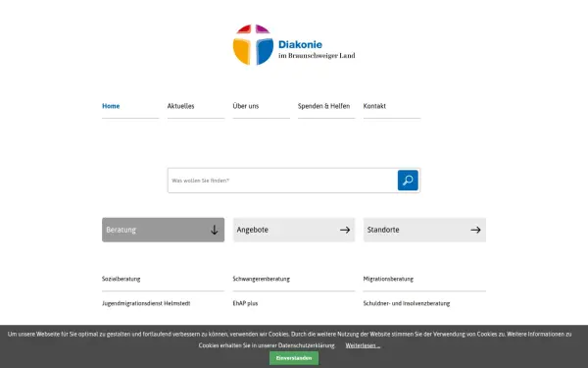Click the right arrow on Standorte
Screen dimensions: 588x368
[x=475, y=230]
